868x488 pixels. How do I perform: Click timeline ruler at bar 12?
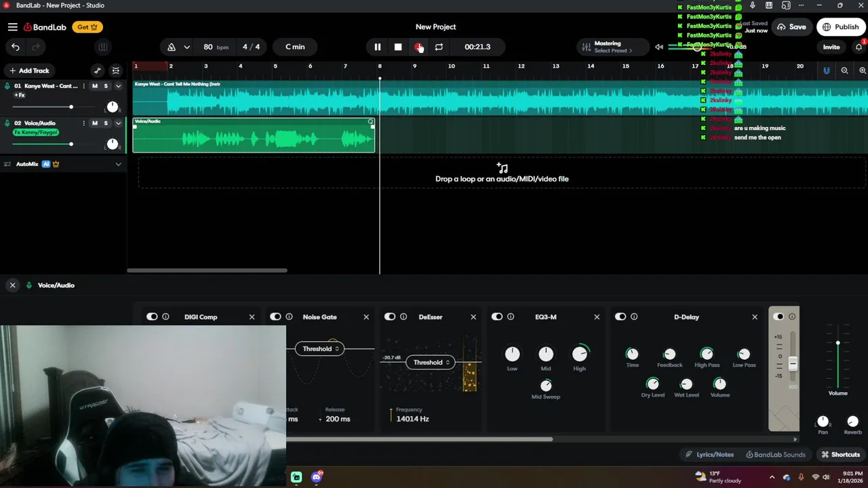tap(521, 66)
